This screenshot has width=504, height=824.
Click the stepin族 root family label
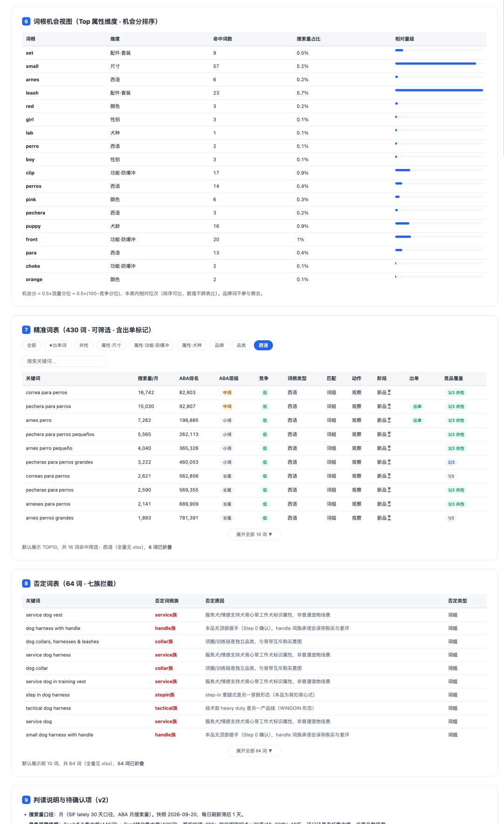[165, 695]
